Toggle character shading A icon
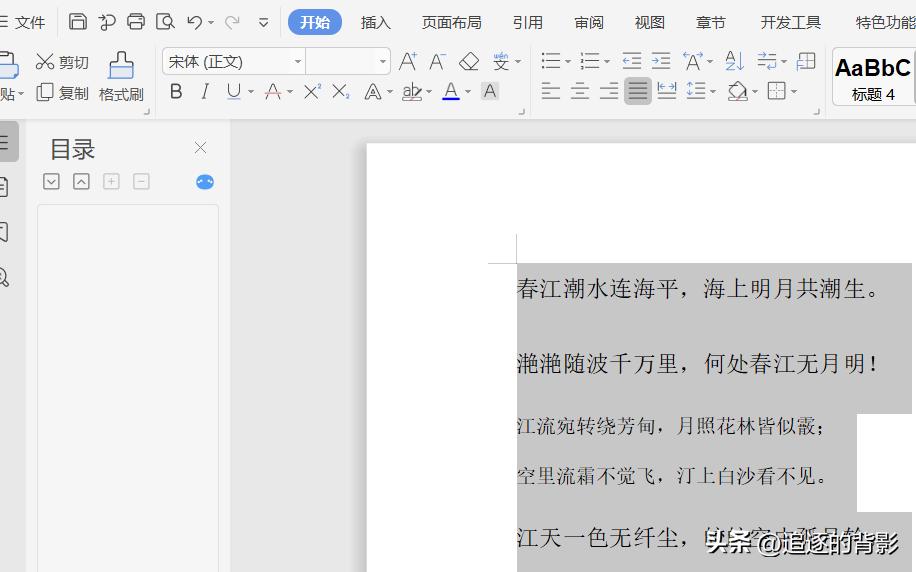The width and height of the screenshot is (916, 572). click(x=490, y=92)
